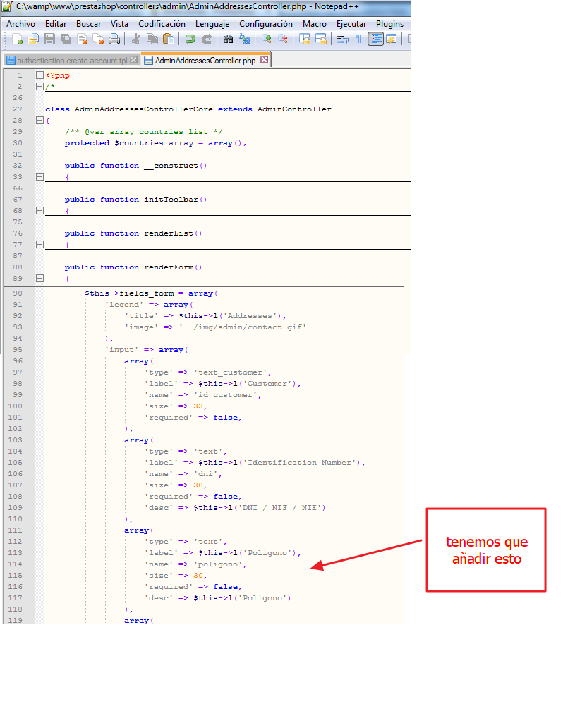Click the Zoom In magnifier
Image resolution: width=563 pixels, height=728 pixels.
click(x=266, y=39)
